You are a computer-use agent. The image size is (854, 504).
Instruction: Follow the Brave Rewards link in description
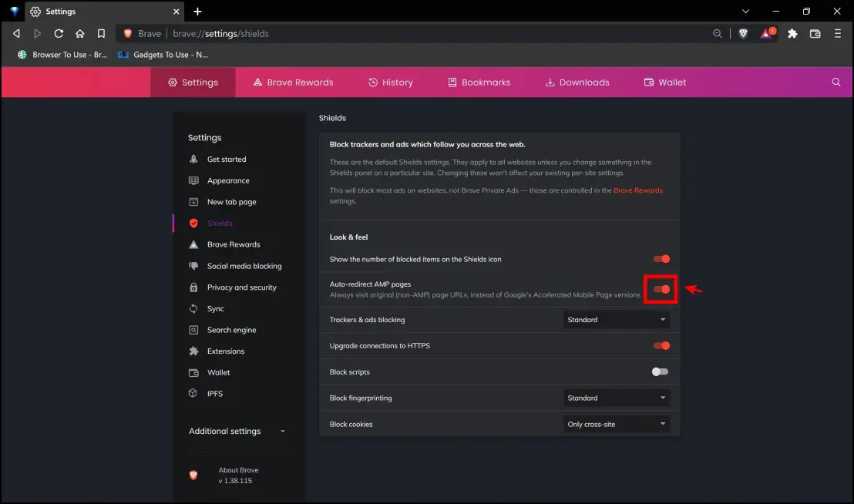pyautogui.click(x=637, y=190)
